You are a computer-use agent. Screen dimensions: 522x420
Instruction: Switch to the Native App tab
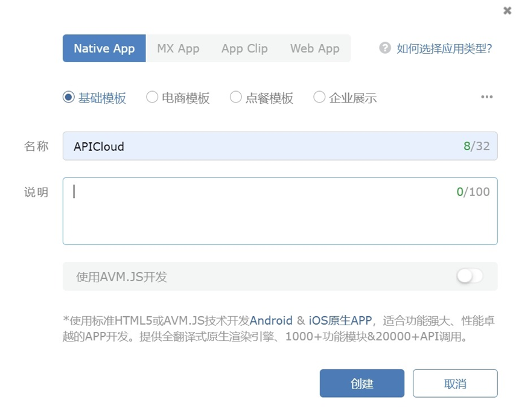click(104, 48)
